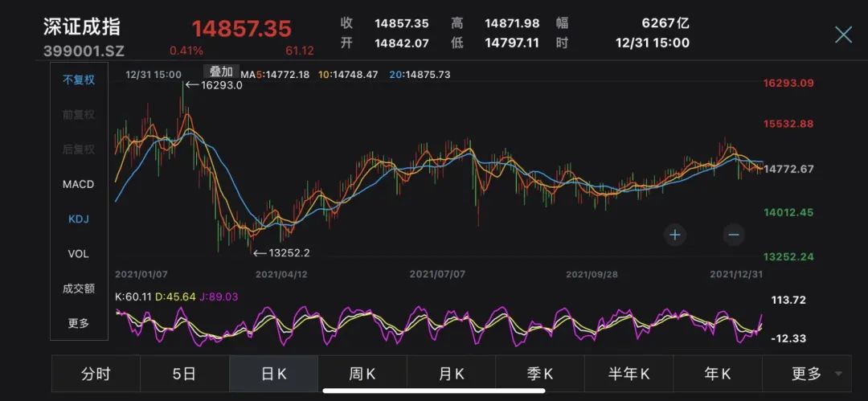The image size is (868, 401).
Task: Zoom in the chart with plus icon
Action: tap(675, 235)
